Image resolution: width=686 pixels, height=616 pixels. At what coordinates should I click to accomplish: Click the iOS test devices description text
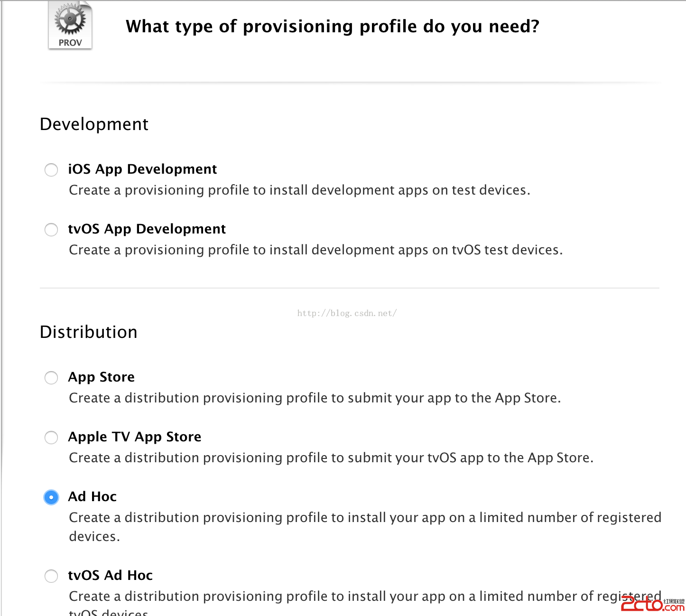click(x=299, y=190)
